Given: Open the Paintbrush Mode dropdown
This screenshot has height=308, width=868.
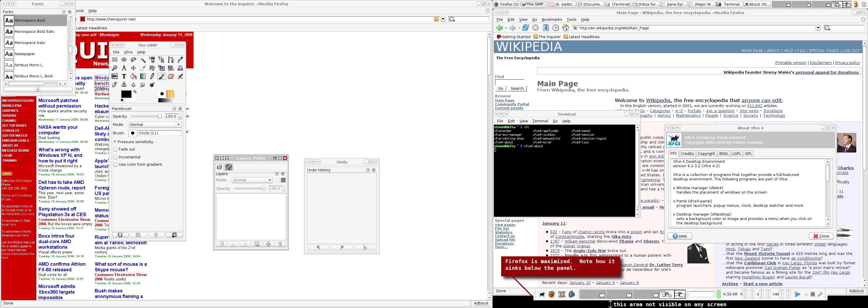Looking at the screenshot, I should pyautogui.click(x=155, y=125).
